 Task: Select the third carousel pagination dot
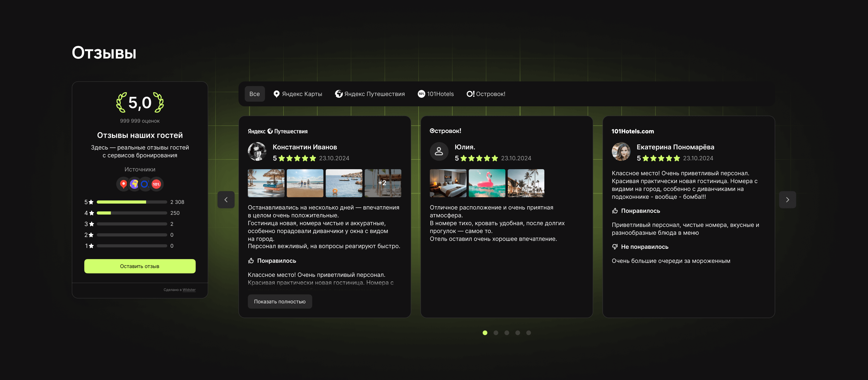(506, 333)
